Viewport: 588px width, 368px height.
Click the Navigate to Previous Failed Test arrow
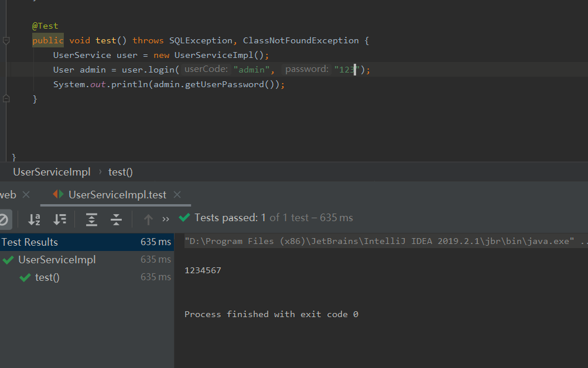[148, 219]
